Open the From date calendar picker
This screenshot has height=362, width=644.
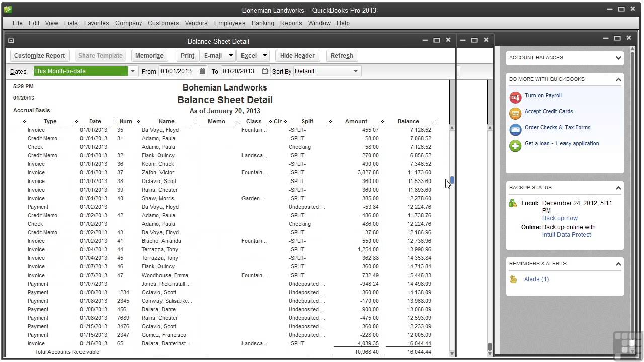202,71
